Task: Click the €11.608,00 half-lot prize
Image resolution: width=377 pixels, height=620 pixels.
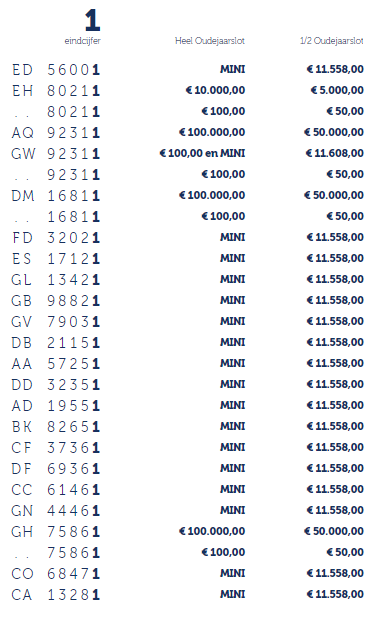Action: 335,153
